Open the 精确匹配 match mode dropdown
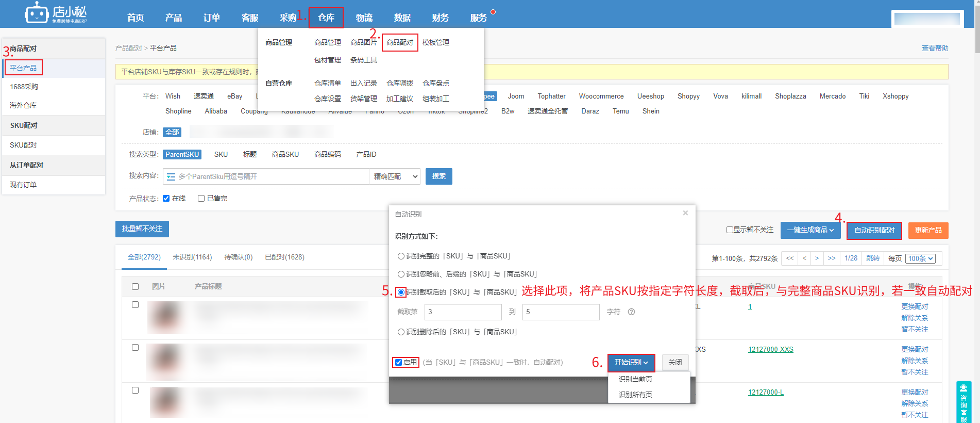Screen dimensions: 980x423 395,177
